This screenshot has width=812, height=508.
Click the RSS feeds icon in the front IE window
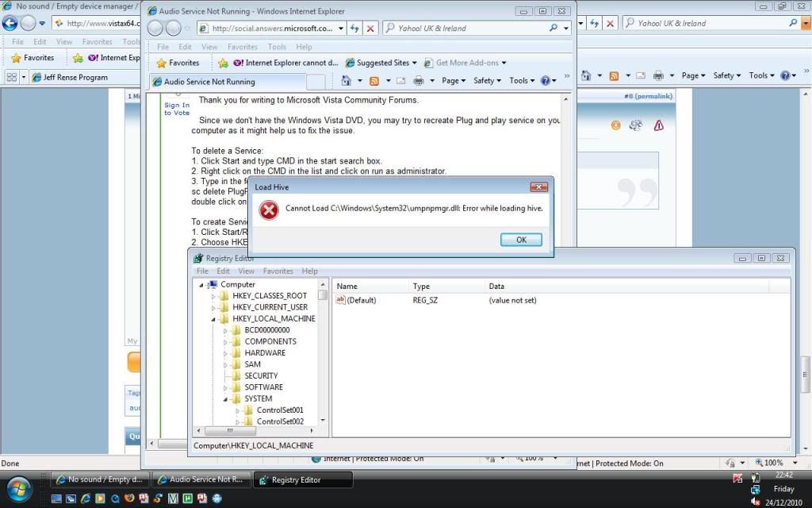point(374,80)
